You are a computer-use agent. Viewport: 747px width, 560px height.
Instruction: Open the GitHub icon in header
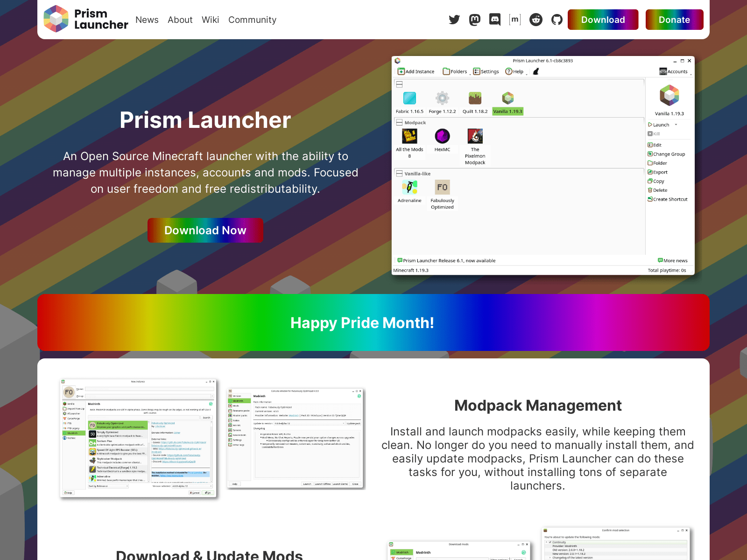(557, 20)
